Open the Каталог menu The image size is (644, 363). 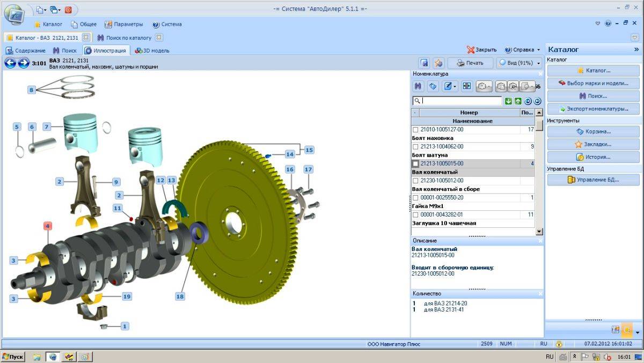click(48, 24)
